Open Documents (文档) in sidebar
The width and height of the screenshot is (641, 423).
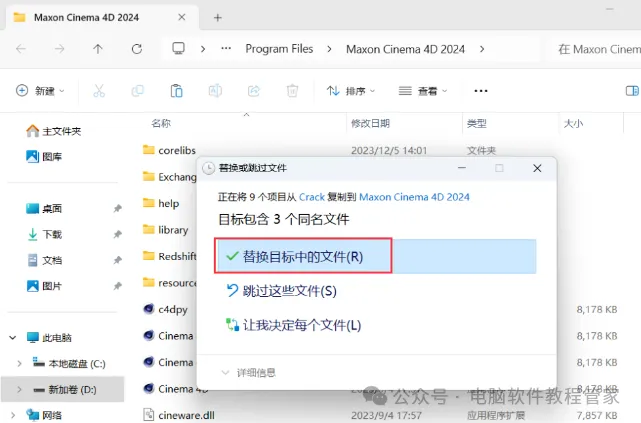(x=44, y=260)
